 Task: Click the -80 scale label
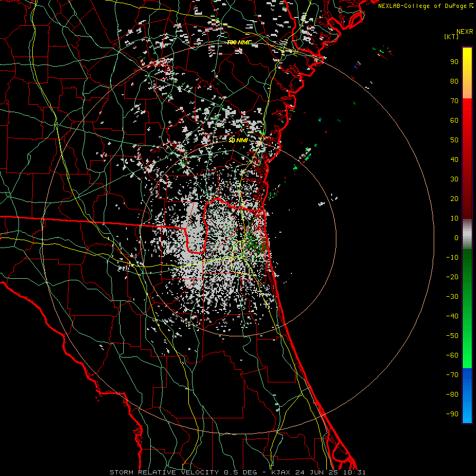452,395
